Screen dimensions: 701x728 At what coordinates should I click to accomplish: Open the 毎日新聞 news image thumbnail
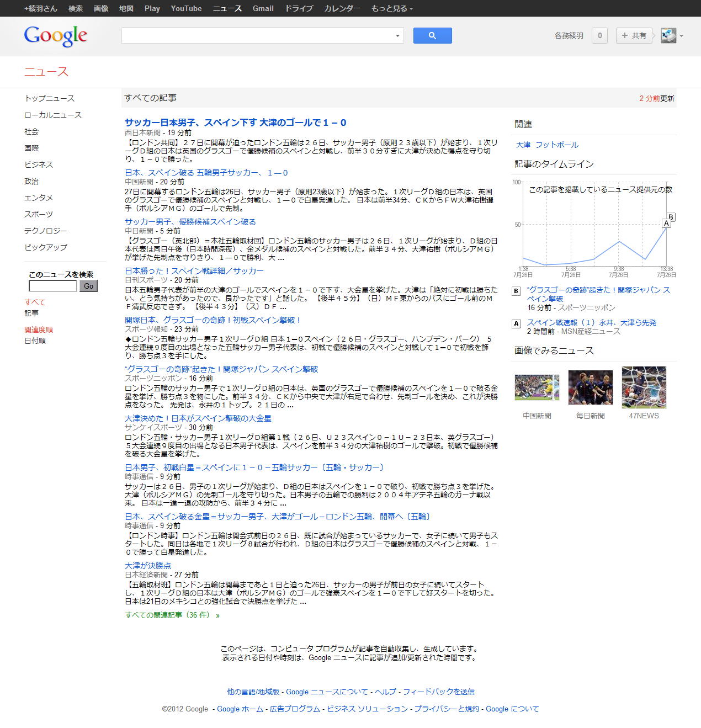tap(591, 387)
